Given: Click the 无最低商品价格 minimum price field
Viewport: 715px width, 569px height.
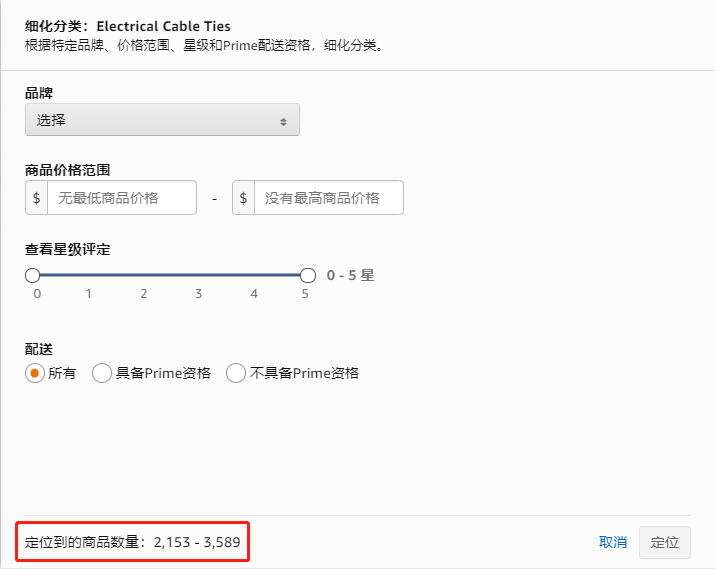Looking at the screenshot, I should (122, 198).
